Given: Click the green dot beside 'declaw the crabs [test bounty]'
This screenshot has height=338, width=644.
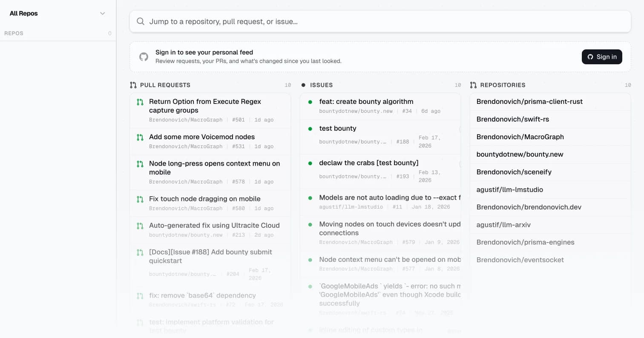Looking at the screenshot, I should (310, 163).
